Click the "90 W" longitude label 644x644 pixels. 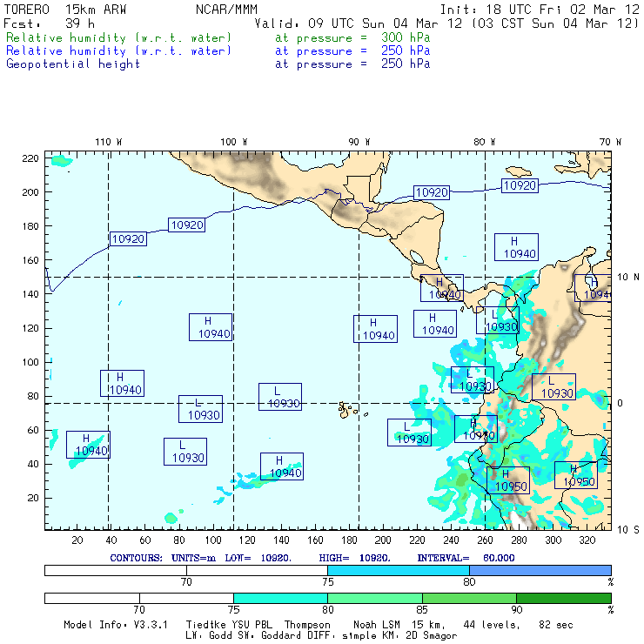coord(359,142)
